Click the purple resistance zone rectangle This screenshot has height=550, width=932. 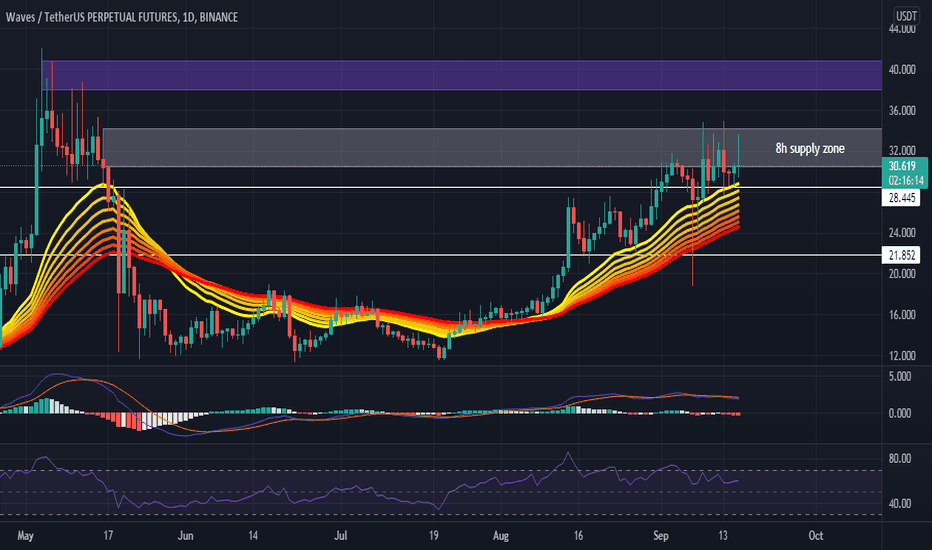click(x=461, y=75)
